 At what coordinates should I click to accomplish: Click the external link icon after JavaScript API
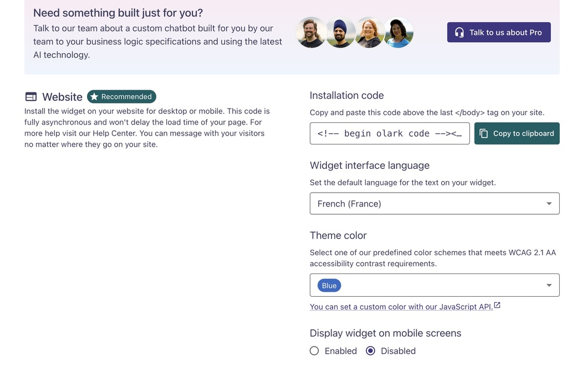point(497,304)
